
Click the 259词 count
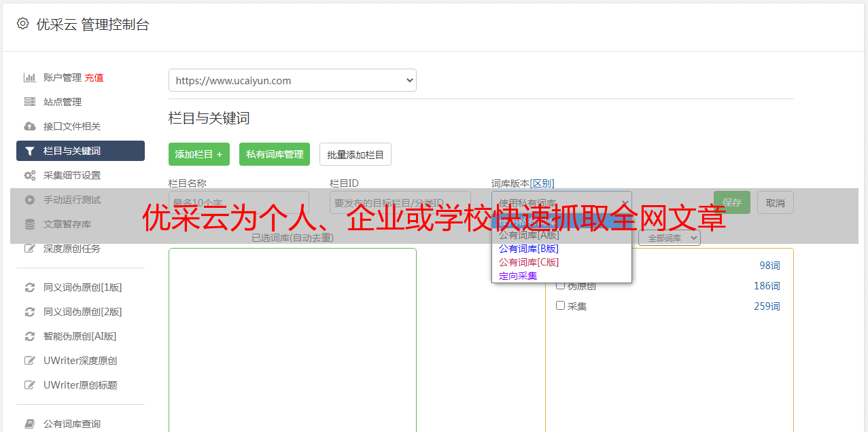pos(767,306)
